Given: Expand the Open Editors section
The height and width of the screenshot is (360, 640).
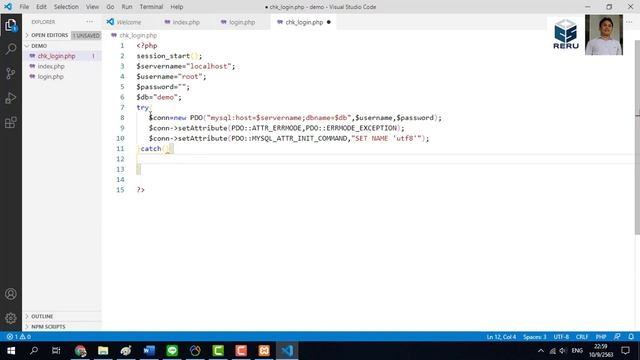Looking at the screenshot, I should (x=49, y=35).
